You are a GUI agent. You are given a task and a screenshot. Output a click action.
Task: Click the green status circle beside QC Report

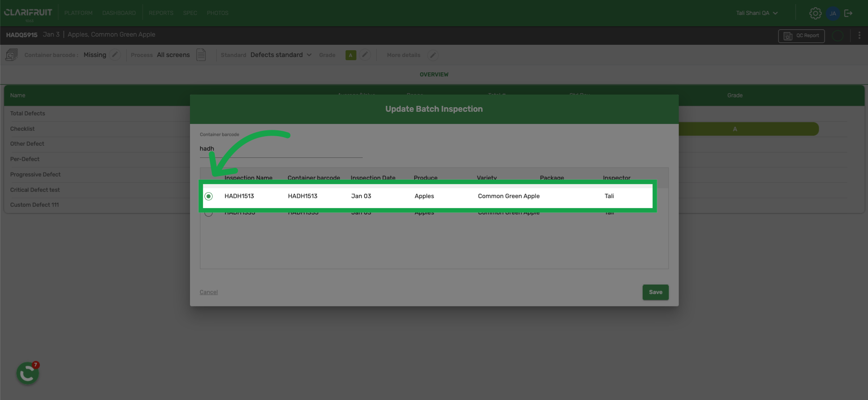tap(838, 36)
